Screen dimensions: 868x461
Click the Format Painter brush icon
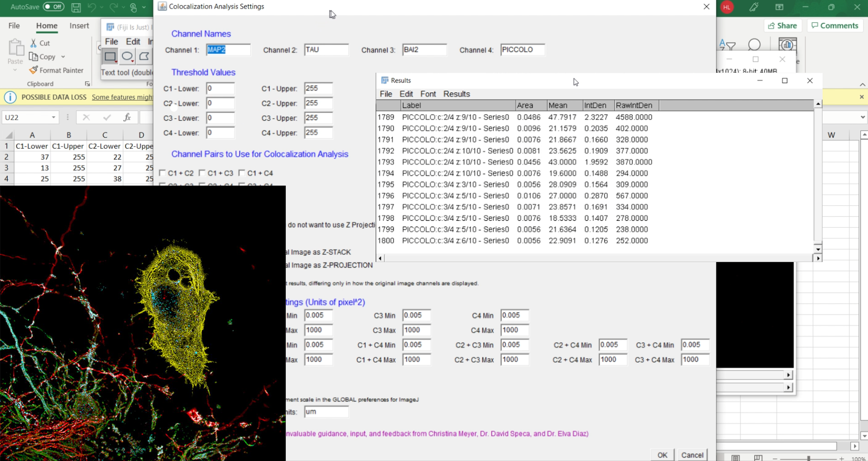tap(33, 70)
